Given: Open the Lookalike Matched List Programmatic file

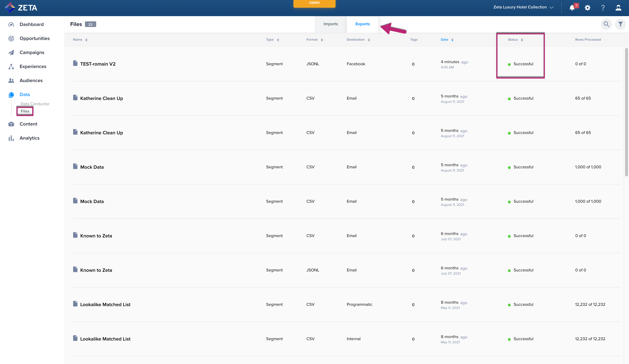Looking at the screenshot, I should [105, 304].
